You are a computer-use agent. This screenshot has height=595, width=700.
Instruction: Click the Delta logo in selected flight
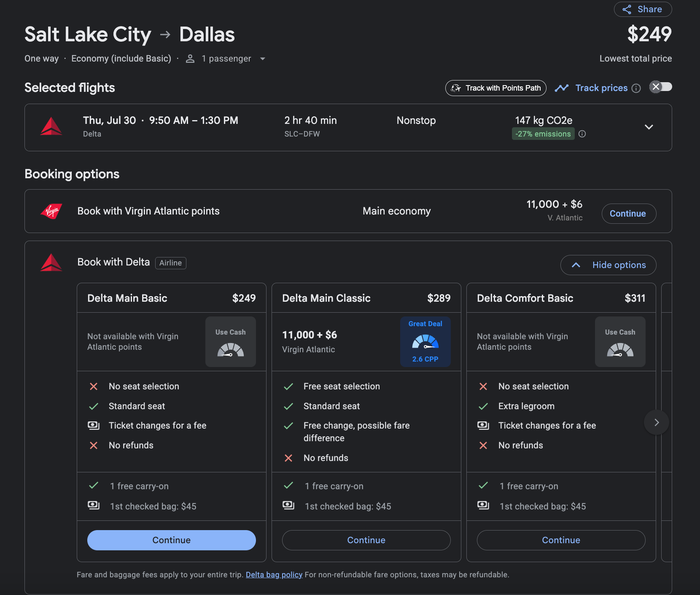pos(51,127)
